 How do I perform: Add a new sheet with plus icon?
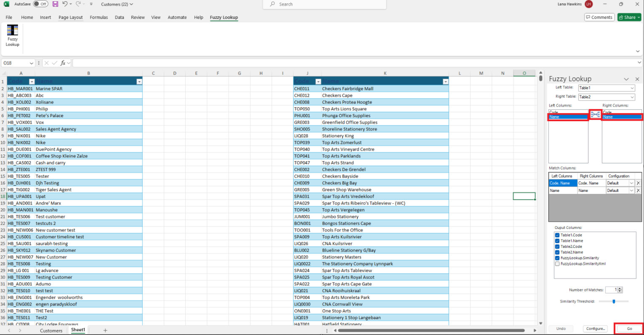105,330
